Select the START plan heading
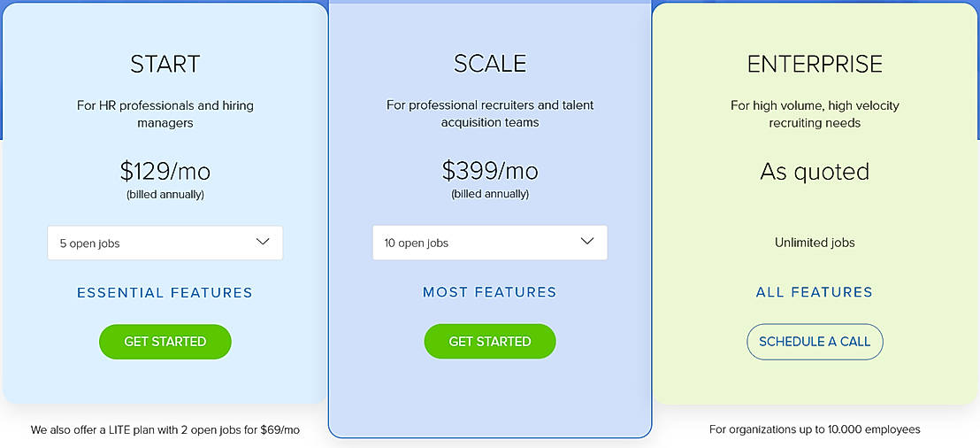 (x=165, y=64)
